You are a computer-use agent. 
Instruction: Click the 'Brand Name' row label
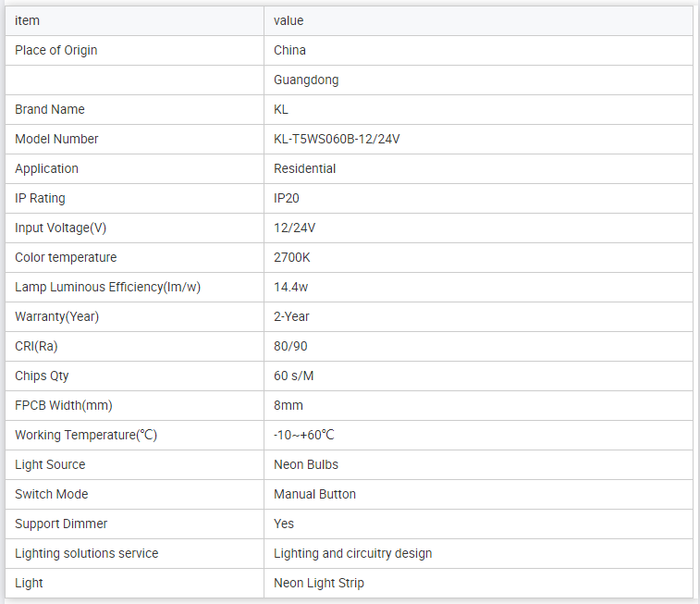tap(50, 109)
